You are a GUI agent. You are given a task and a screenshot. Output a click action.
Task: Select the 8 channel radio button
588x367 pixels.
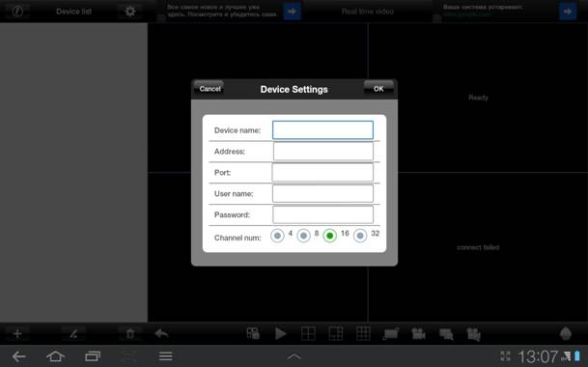coord(303,236)
